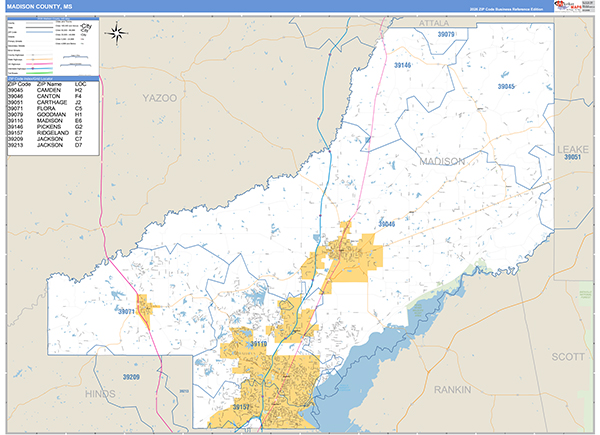Click the YAZOO county label

pyautogui.click(x=158, y=98)
